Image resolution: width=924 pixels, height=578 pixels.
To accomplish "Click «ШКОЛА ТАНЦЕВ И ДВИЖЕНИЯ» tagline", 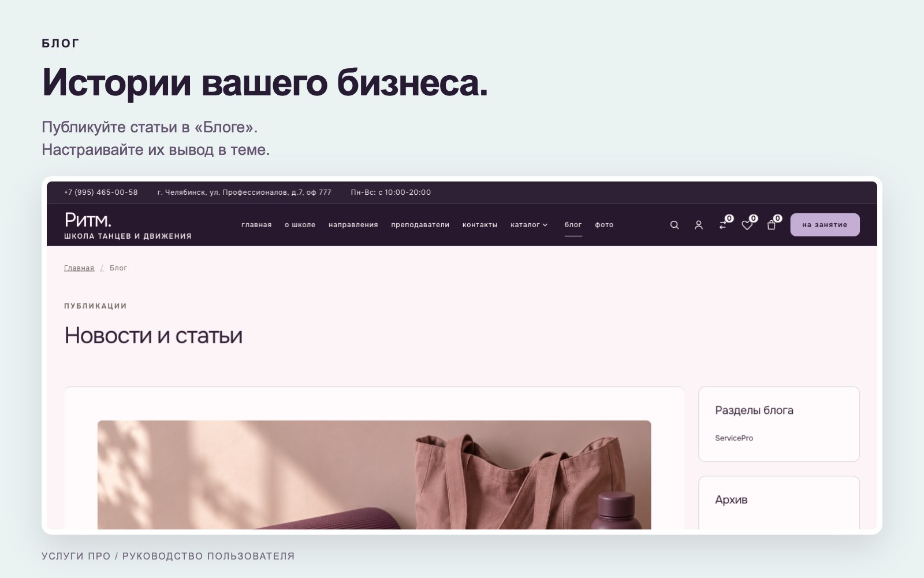I will pyautogui.click(x=128, y=236).
